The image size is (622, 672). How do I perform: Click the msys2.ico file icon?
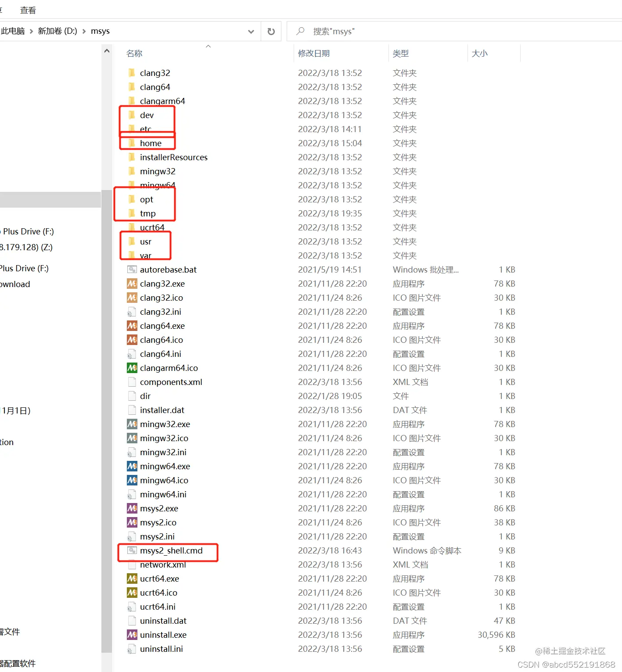click(132, 522)
